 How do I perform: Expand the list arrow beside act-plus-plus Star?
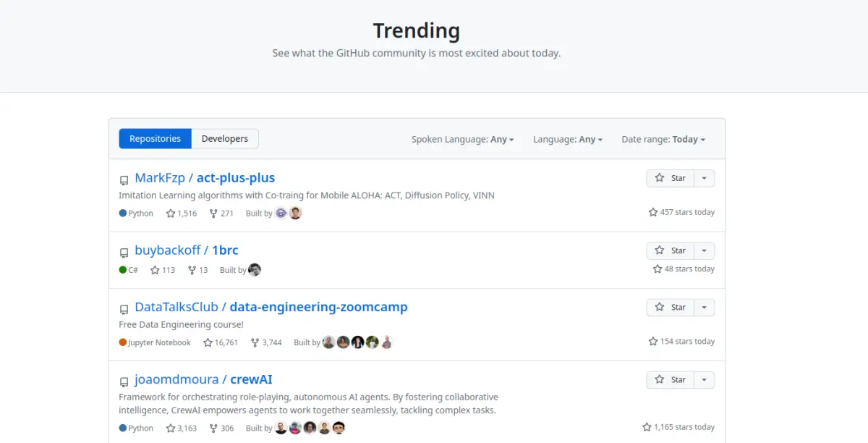(x=704, y=178)
